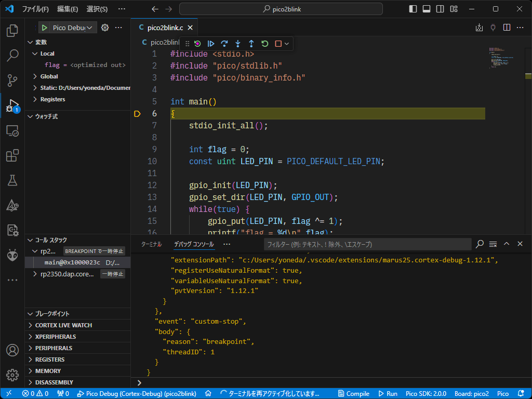Reset device in the debug toolbar

197,44
